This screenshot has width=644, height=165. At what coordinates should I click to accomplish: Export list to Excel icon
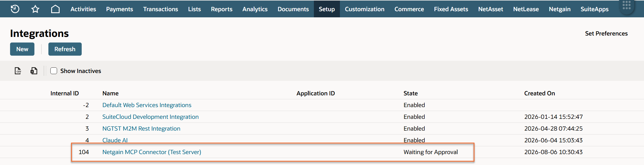(x=34, y=71)
